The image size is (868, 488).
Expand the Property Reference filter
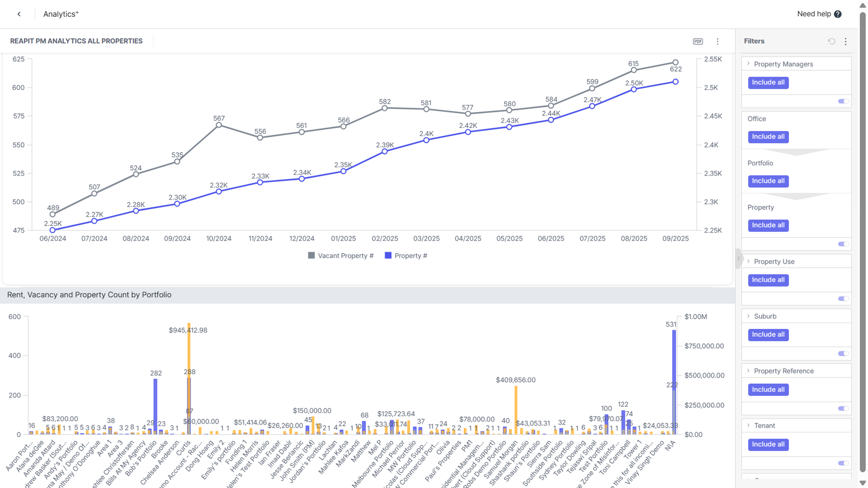(x=748, y=370)
